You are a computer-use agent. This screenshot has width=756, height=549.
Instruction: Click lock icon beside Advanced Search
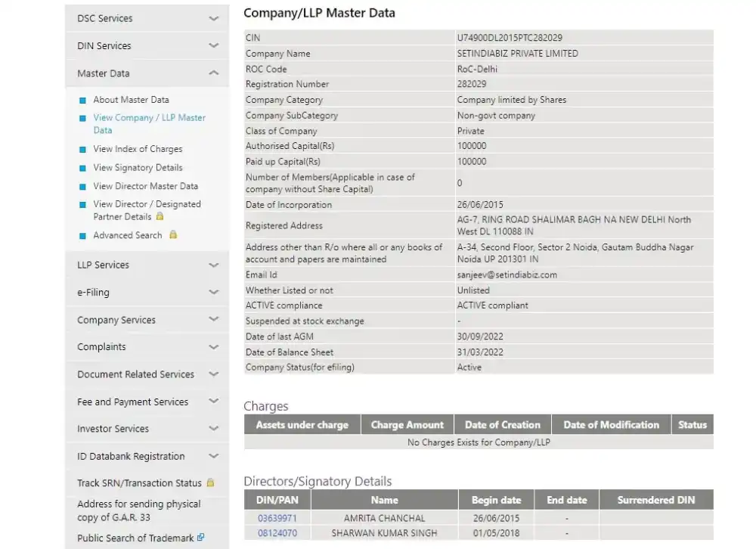pyautogui.click(x=173, y=235)
